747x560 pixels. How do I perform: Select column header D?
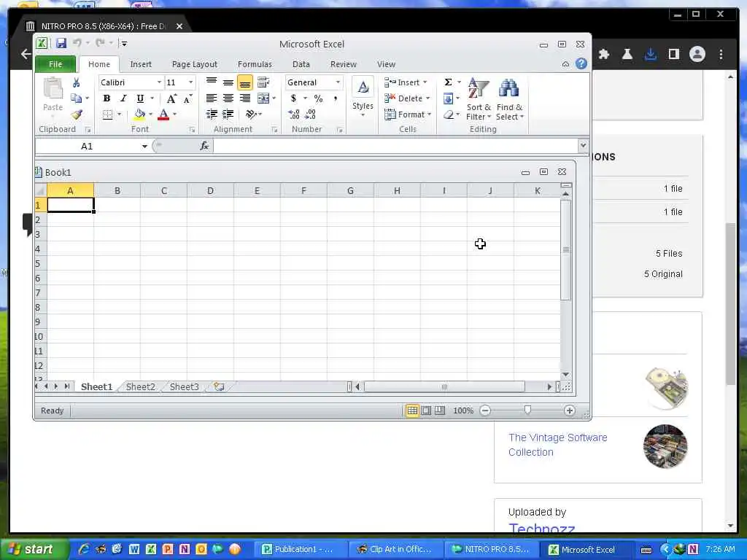[x=210, y=190]
